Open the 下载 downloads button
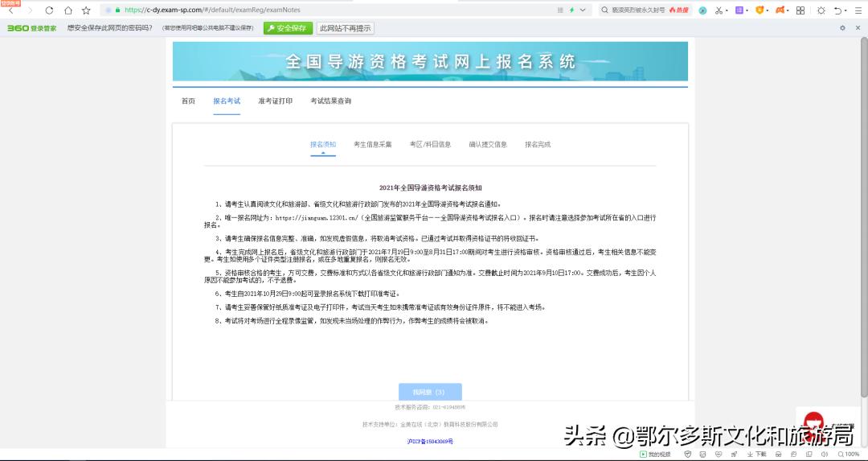This screenshot has height=461, width=868. pos(756,455)
